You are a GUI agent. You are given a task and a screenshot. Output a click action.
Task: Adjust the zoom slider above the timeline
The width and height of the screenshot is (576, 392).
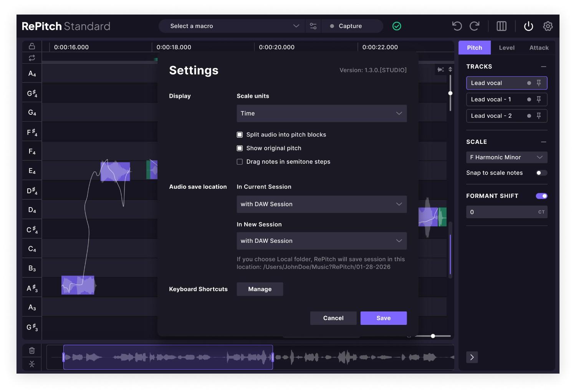(433, 336)
